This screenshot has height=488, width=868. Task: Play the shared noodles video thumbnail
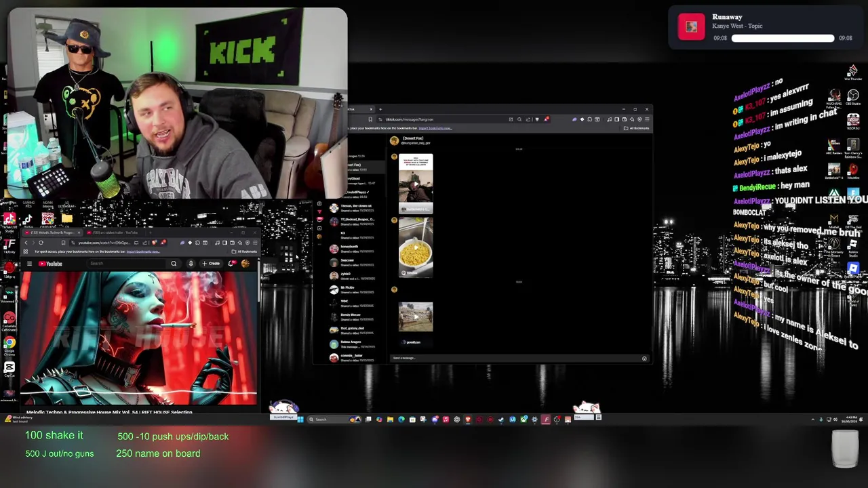416,247
